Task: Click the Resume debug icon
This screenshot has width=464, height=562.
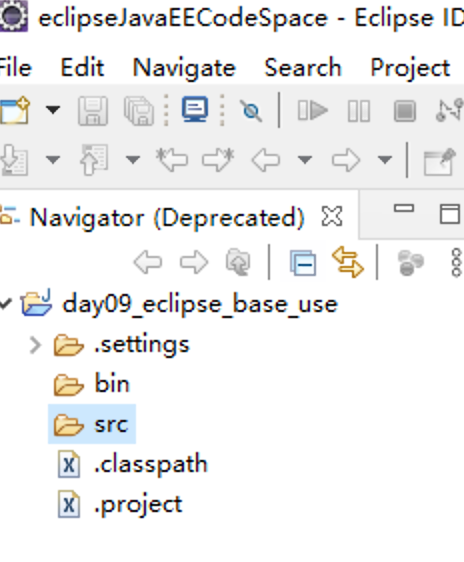Action: 312,110
